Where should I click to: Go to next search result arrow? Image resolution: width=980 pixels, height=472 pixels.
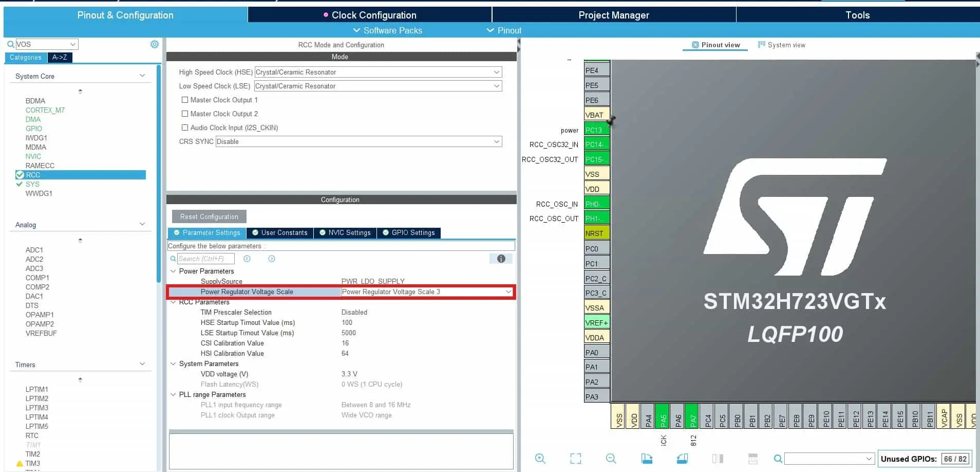[272, 259]
